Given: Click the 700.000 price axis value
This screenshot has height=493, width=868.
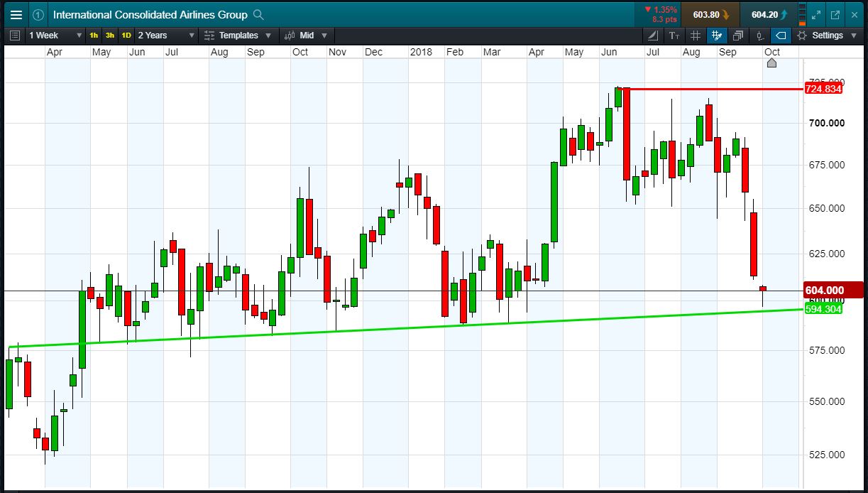Looking at the screenshot, I should click(x=826, y=123).
